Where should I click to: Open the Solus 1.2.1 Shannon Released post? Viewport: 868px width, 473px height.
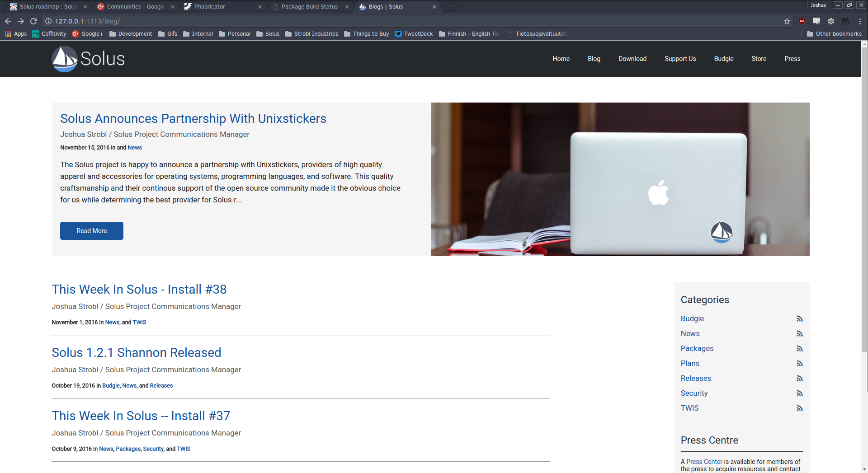click(136, 352)
